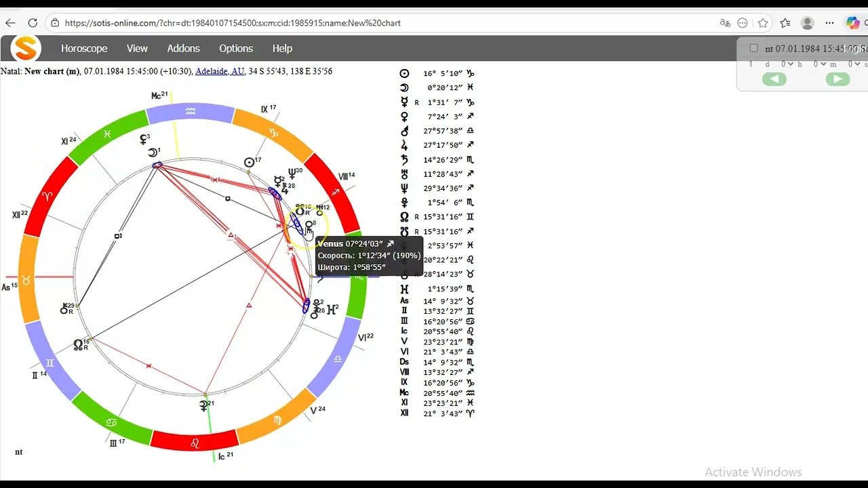Tick the nt 07.01.1984 checkbox

(753, 48)
